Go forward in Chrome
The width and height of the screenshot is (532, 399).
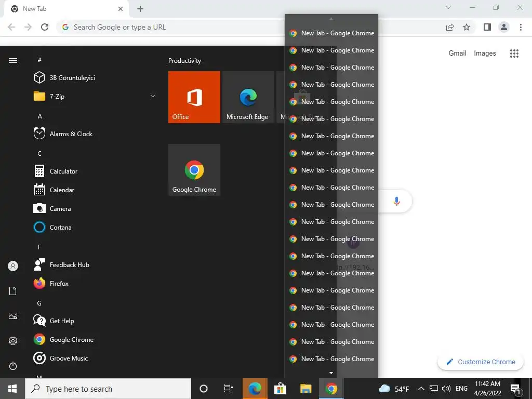28,27
